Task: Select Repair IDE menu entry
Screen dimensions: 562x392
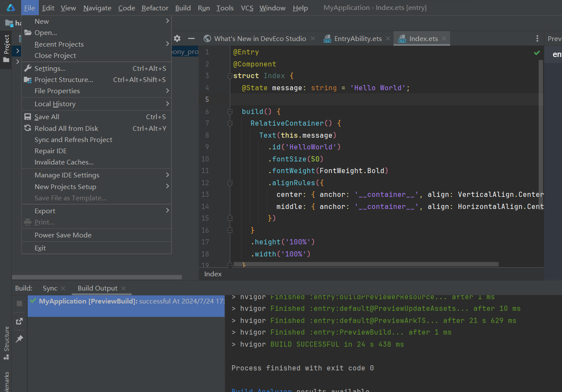Action: coord(96,151)
